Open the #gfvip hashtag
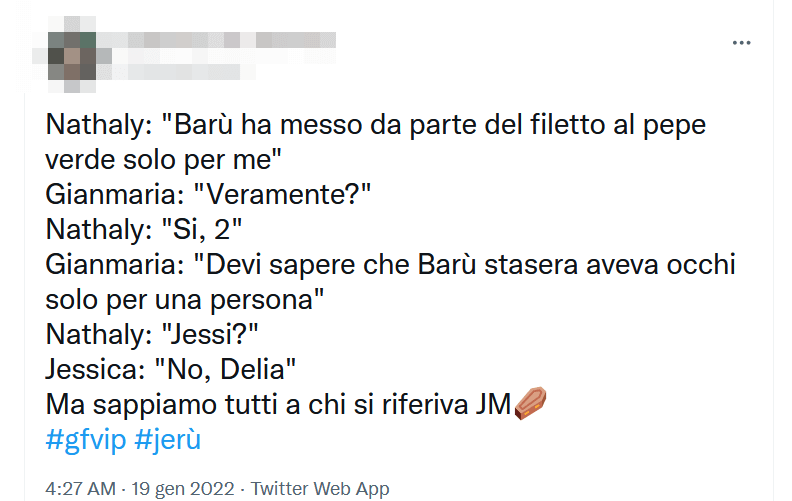The image size is (792, 501). [x=87, y=439]
